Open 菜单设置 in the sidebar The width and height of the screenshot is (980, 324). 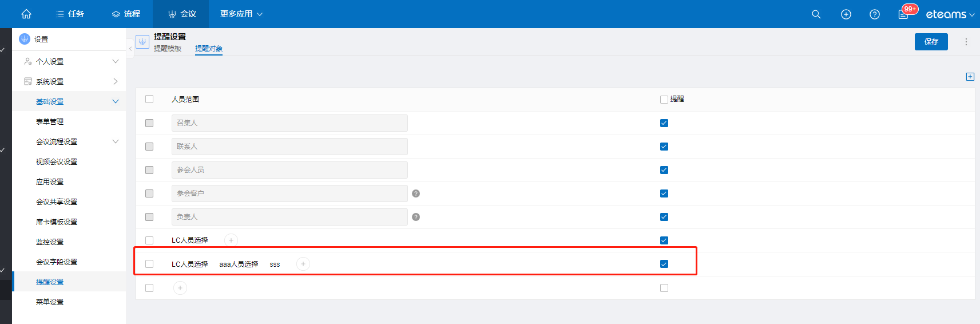click(x=50, y=302)
